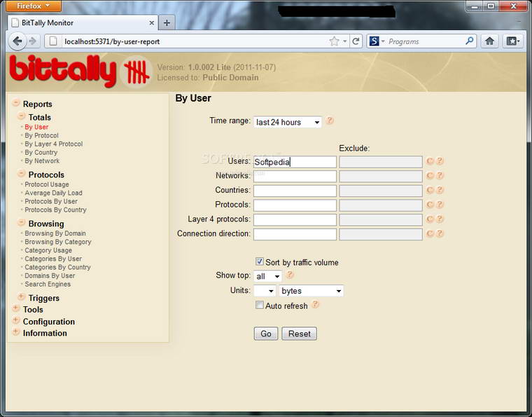Click the browser Home button
The width and height of the screenshot is (532, 417).
pos(490,41)
